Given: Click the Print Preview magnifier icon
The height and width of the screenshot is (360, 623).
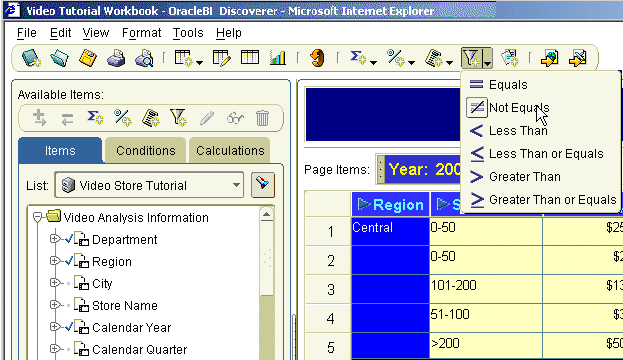Looking at the screenshot, I should click(x=144, y=58).
